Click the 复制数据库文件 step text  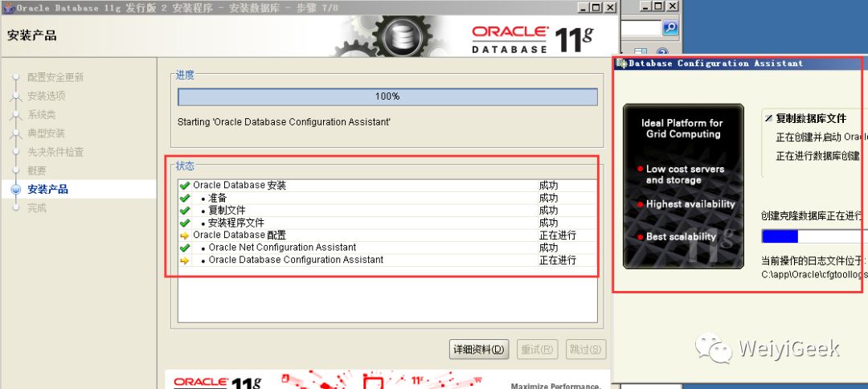pos(811,118)
